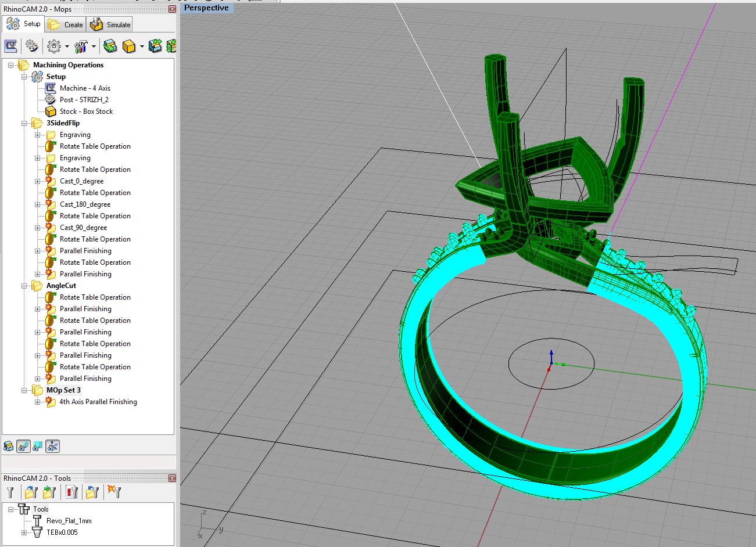The image size is (756, 547).
Task: Switch to the Create tab
Action: point(66,24)
